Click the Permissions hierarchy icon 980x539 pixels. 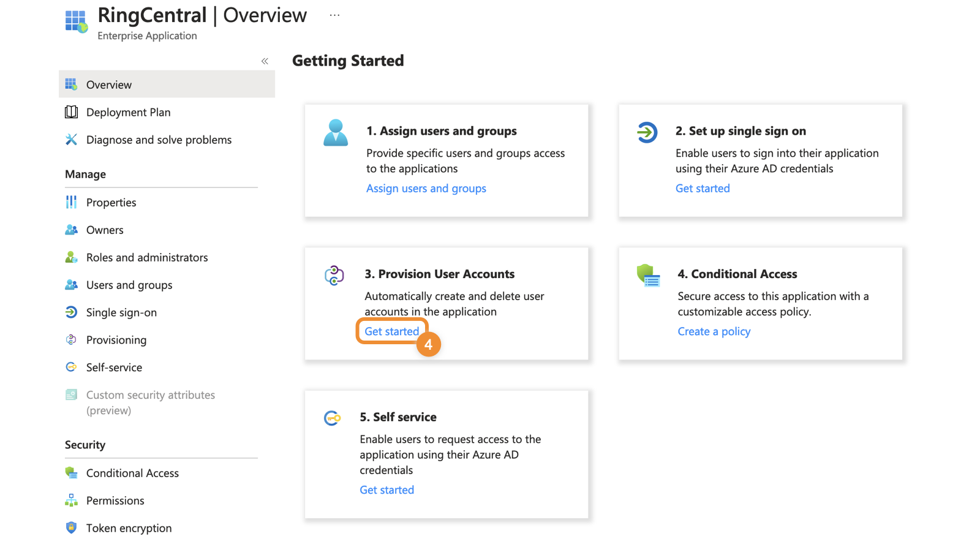[x=71, y=500]
